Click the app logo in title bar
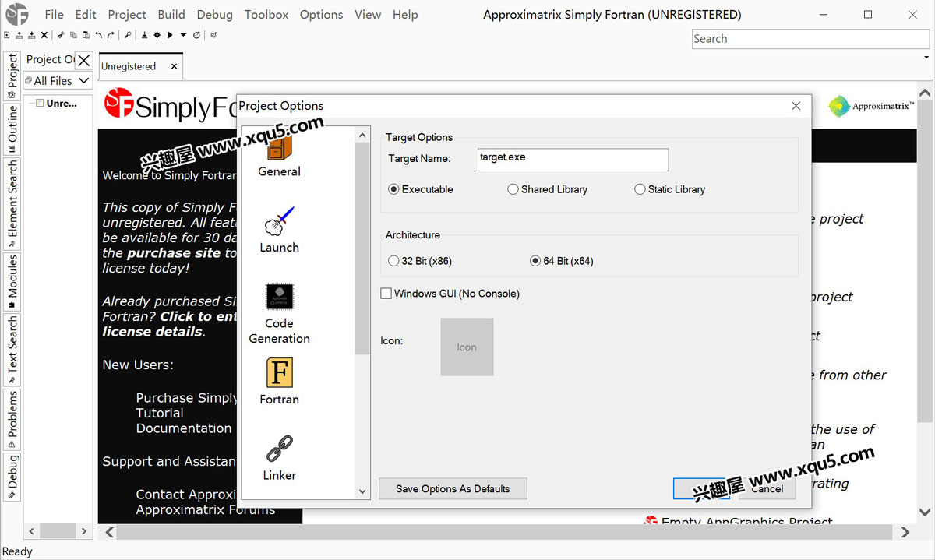 click(x=16, y=14)
